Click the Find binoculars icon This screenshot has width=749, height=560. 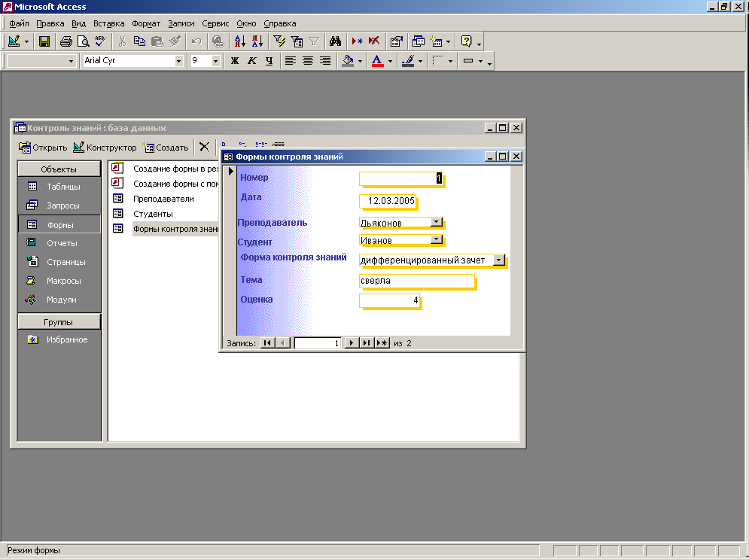[x=335, y=41]
